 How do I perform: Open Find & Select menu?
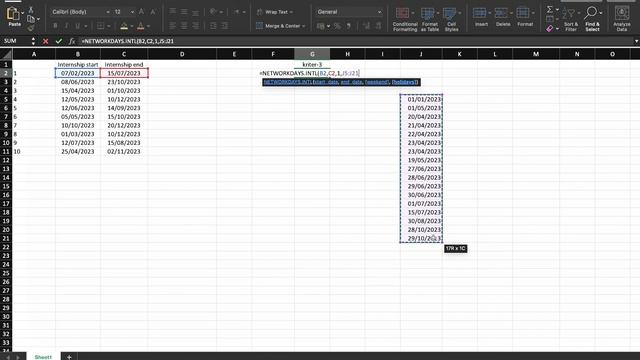click(592, 19)
